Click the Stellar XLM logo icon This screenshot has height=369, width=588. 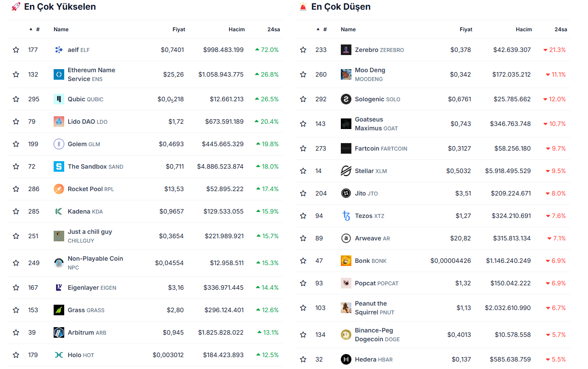pyautogui.click(x=346, y=171)
